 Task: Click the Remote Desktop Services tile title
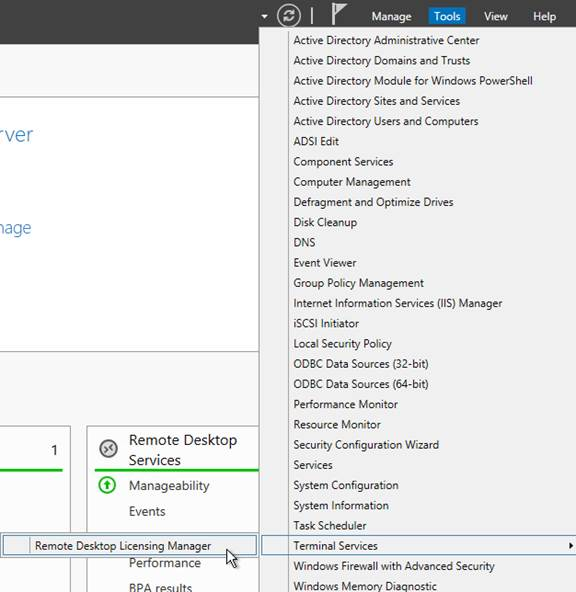coord(183,450)
